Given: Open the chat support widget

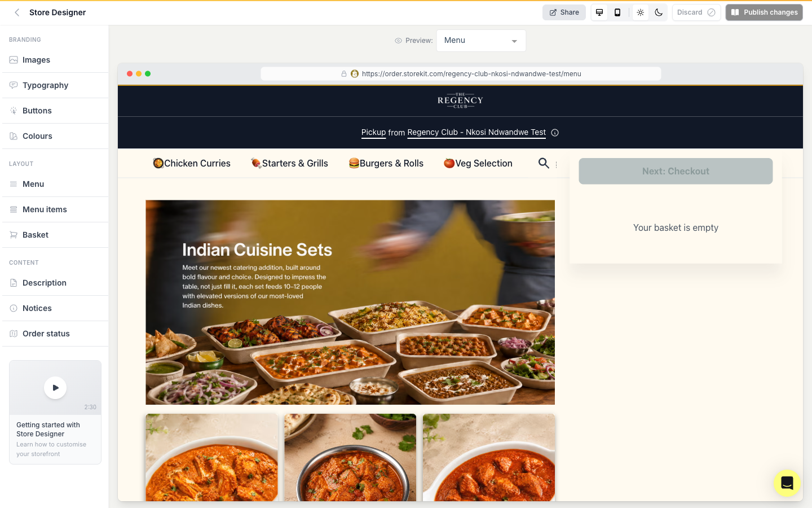Looking at the screenshot, I should click(x=787, y=483).
